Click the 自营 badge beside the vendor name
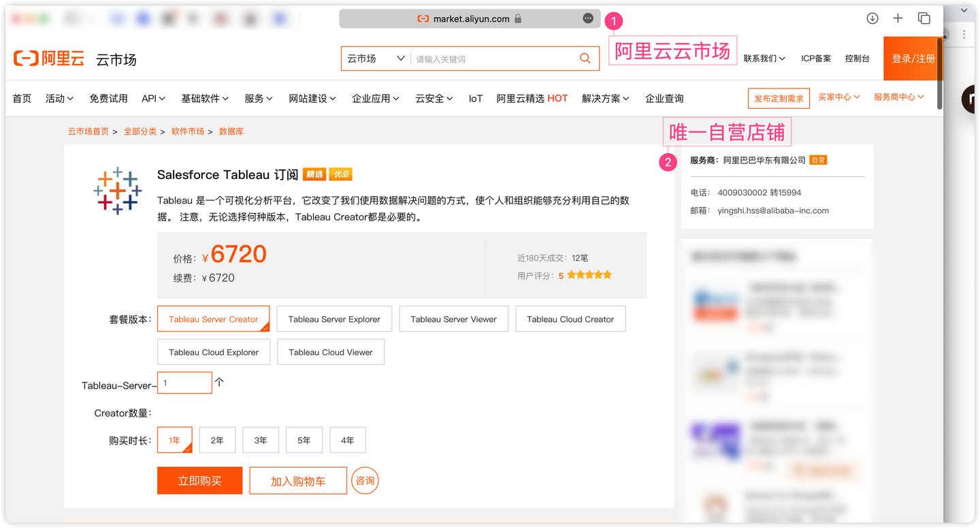 818,161
